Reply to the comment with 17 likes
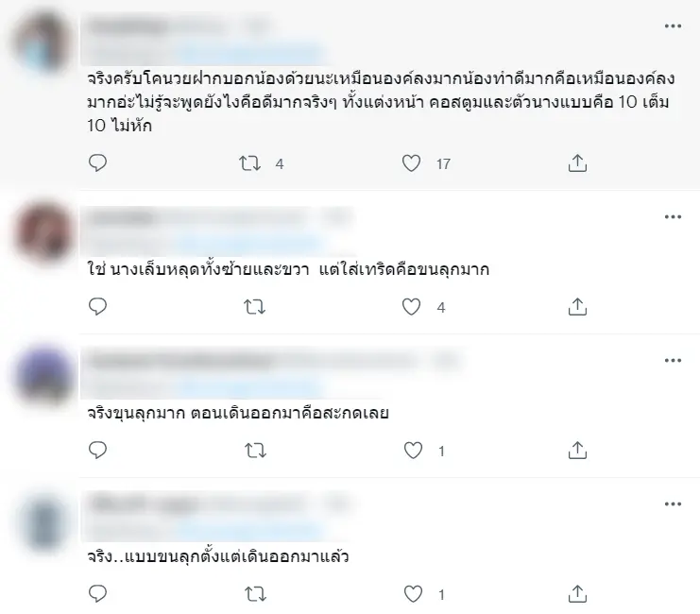This screenshot has width=700, height=614. pyautogui.click(x=97, y=163)
